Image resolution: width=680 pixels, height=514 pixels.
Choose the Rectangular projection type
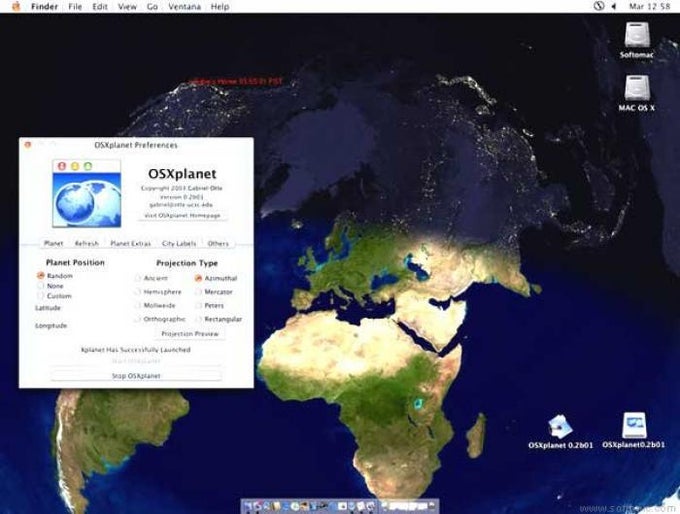(199, 319)
